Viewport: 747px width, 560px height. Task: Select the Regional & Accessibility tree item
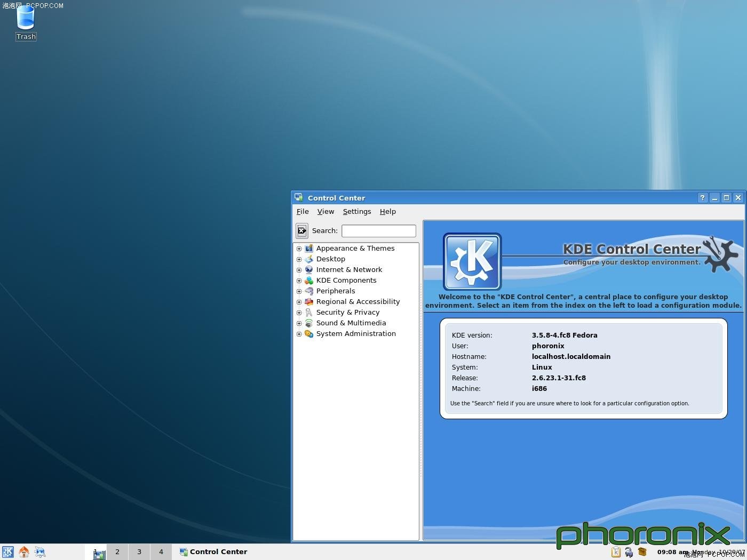tap(358, 302)
